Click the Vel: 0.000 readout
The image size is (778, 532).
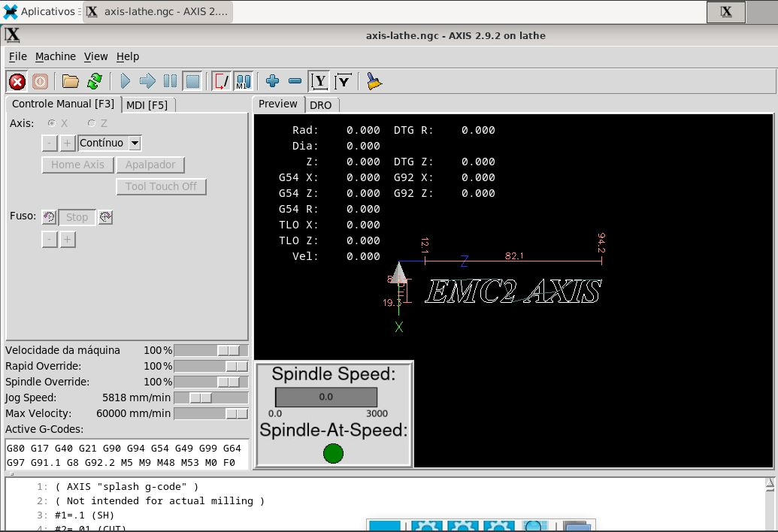click(x=336, y=256)
